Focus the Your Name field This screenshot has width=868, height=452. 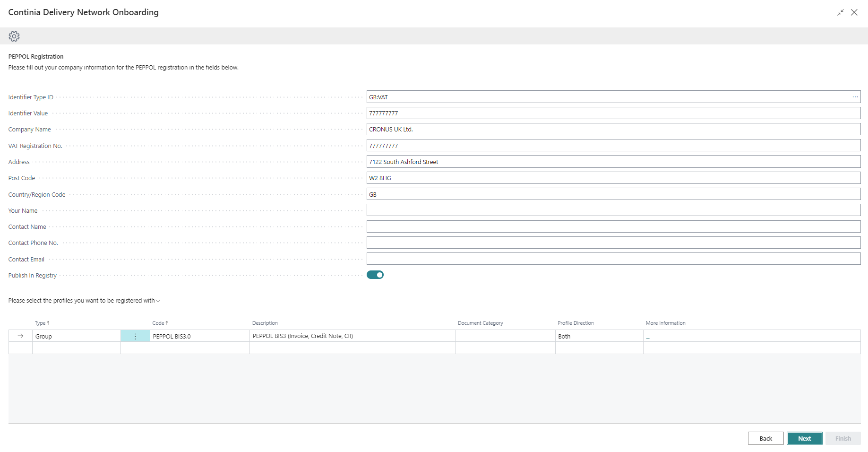(613, 210)
